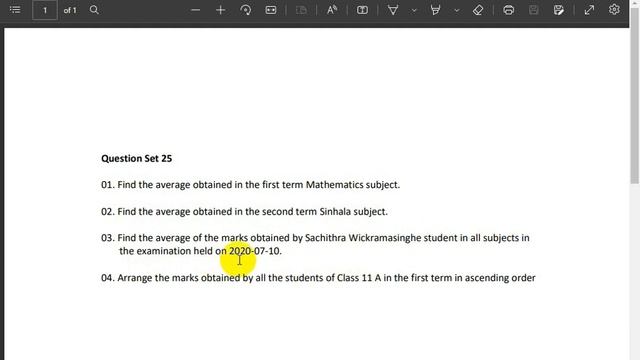Open the table of contents sidebar
640x360 pixels.
(15, 10)
